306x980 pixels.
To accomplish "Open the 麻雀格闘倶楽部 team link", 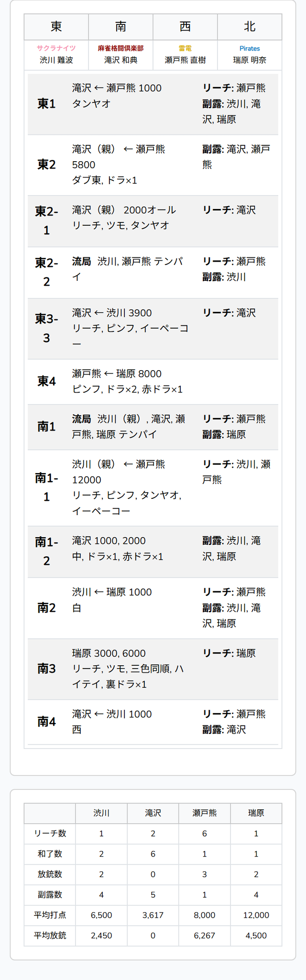I will (x=120, y=48).
